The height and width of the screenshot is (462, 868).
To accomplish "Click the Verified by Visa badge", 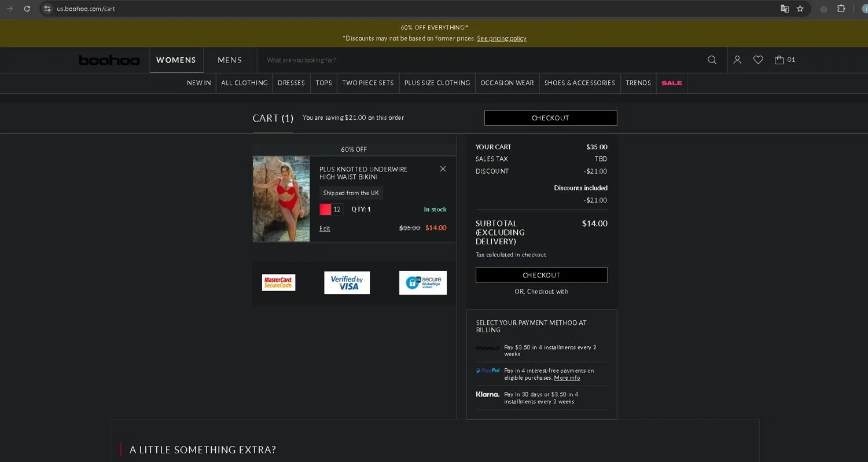I will [x=347, y=283].
